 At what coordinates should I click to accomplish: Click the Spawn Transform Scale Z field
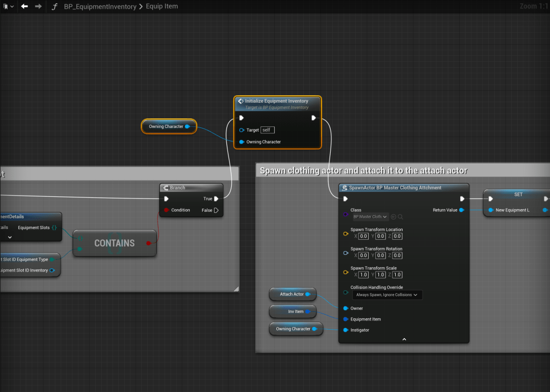397,275
